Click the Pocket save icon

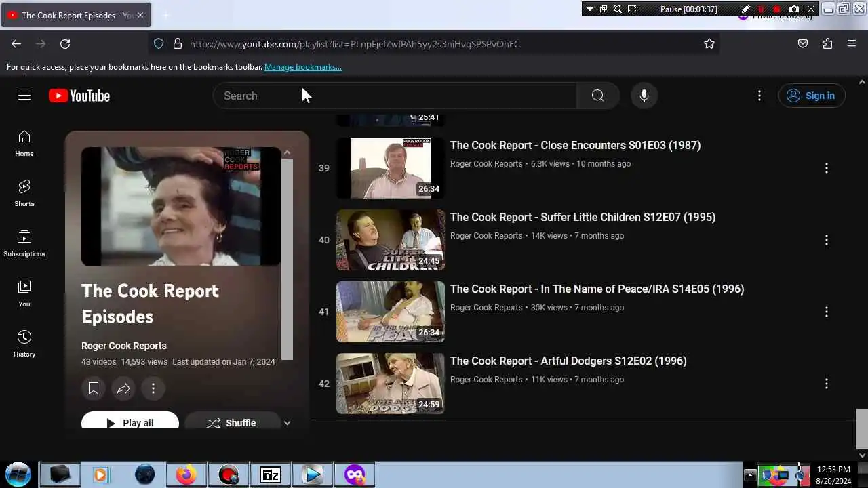pos(803,44)
